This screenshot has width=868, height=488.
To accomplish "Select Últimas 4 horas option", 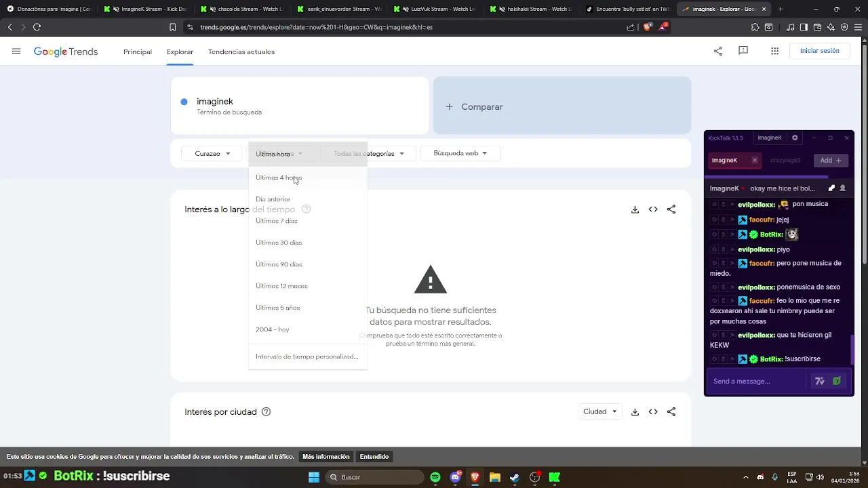I will click(x=308, y=178).
